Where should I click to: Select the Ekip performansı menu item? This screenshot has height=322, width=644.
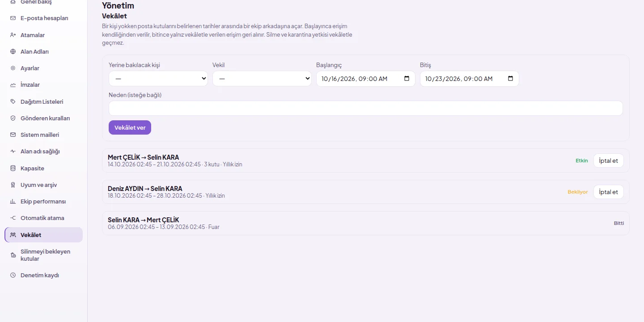point(43,202)
